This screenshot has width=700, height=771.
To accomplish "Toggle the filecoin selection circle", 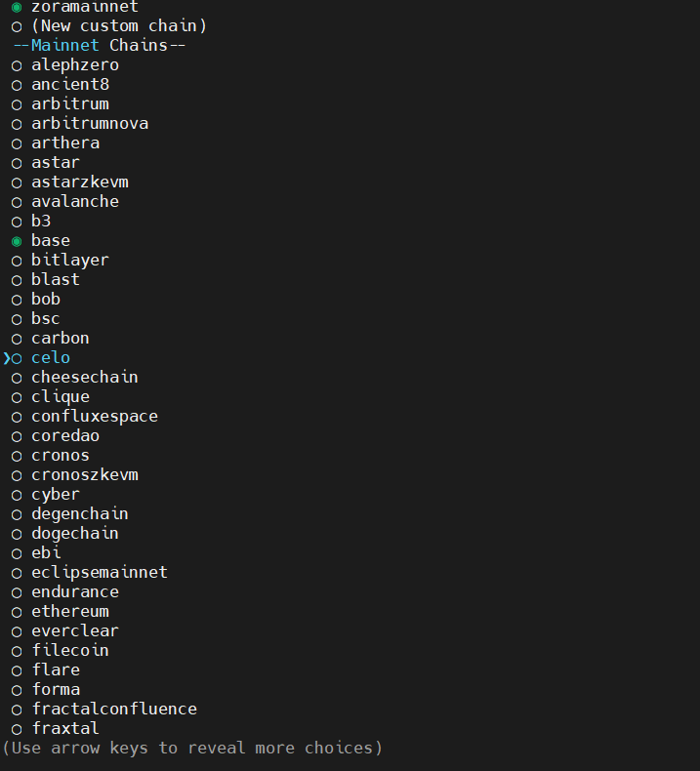I will click(17, 652).
